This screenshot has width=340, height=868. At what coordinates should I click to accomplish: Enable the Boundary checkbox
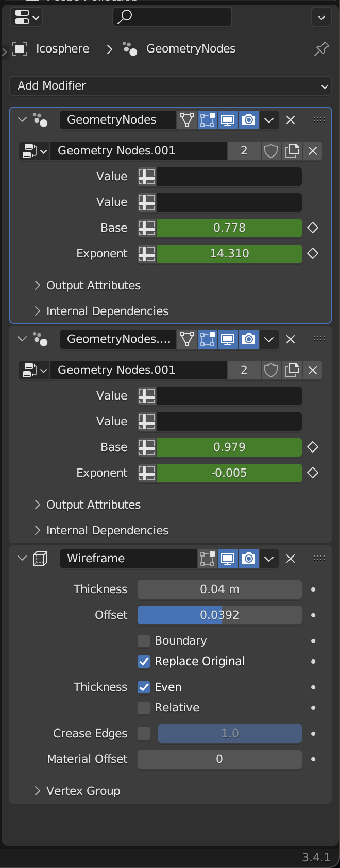pyautogui.click(x=144, y=641)
